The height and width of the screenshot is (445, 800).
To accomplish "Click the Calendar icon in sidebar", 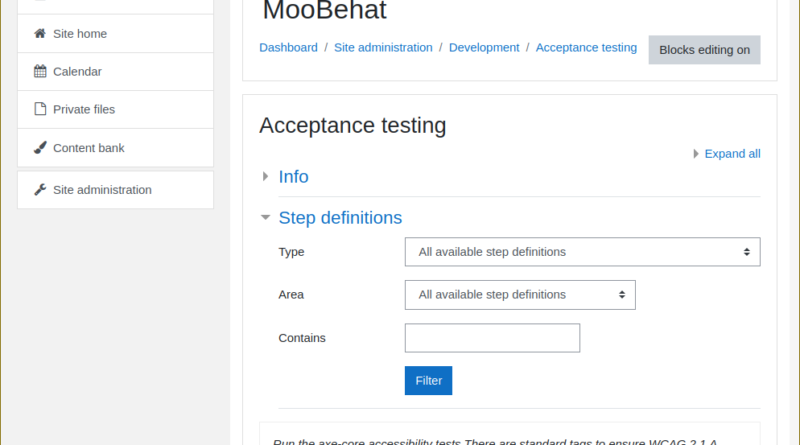I will [x=40, y=71].
